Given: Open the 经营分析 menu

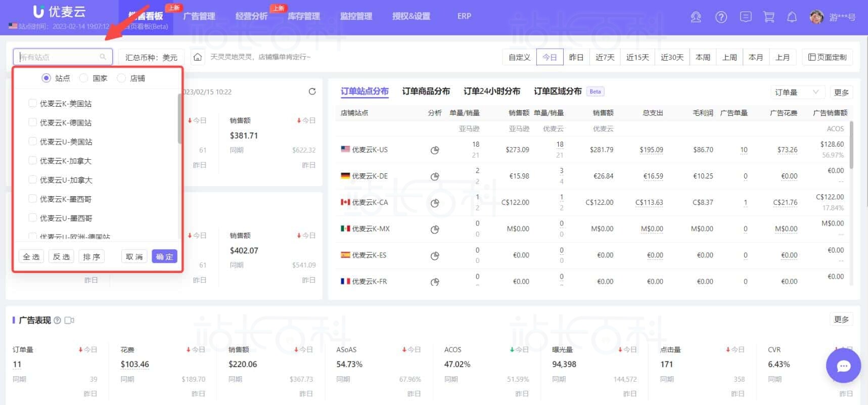Looking at the screenshot, I should coord(251,16).
